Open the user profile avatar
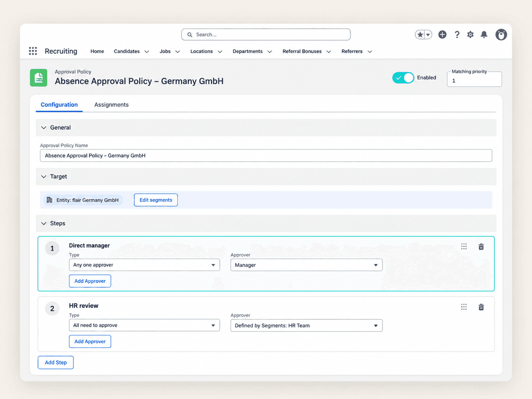This screenshot has height=399, width=532. 501,35
